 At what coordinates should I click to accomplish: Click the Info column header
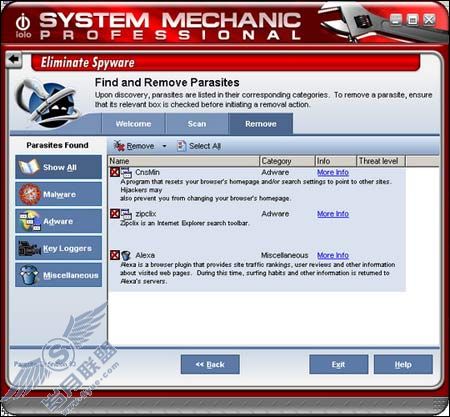pyautogui.click(x=336, y=161)
